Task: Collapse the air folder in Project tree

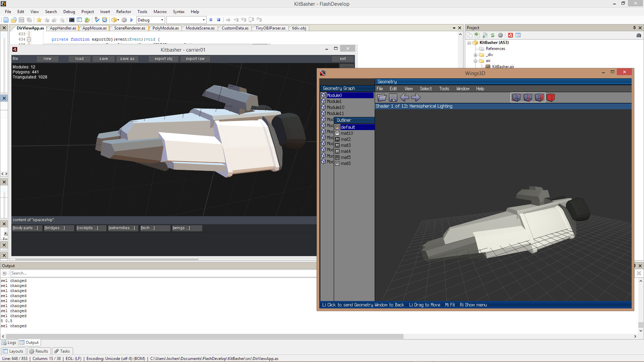Action: pos(475,61)
